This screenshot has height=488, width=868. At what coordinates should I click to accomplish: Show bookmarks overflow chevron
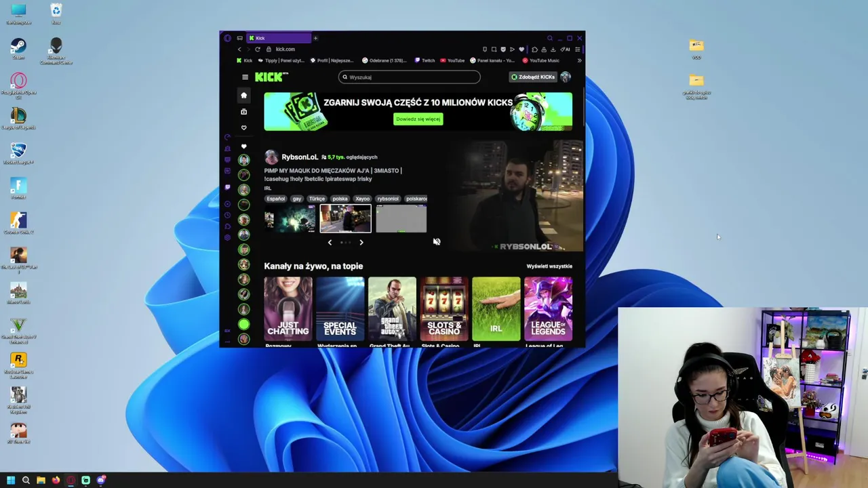pyautogui.click(x=579, y=60)
